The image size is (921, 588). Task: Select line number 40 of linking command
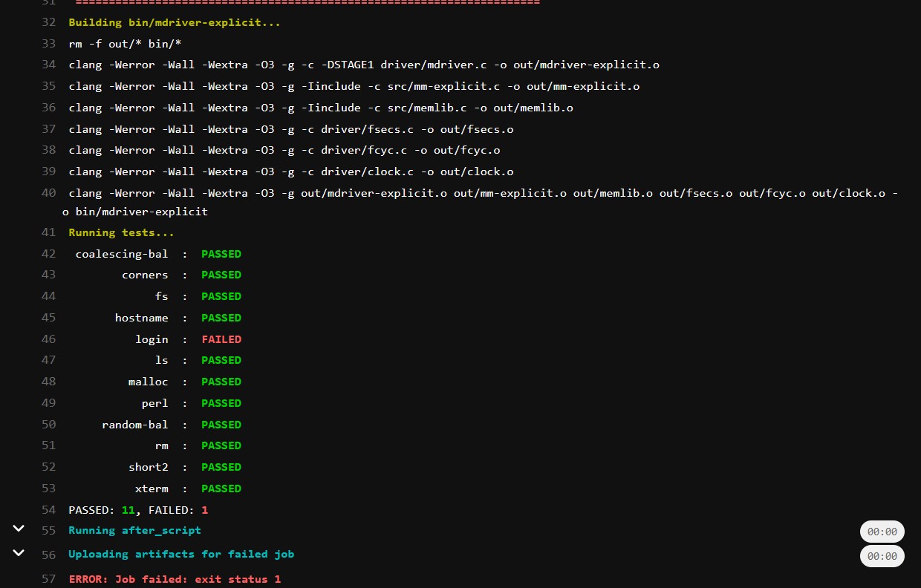point(48,193)
